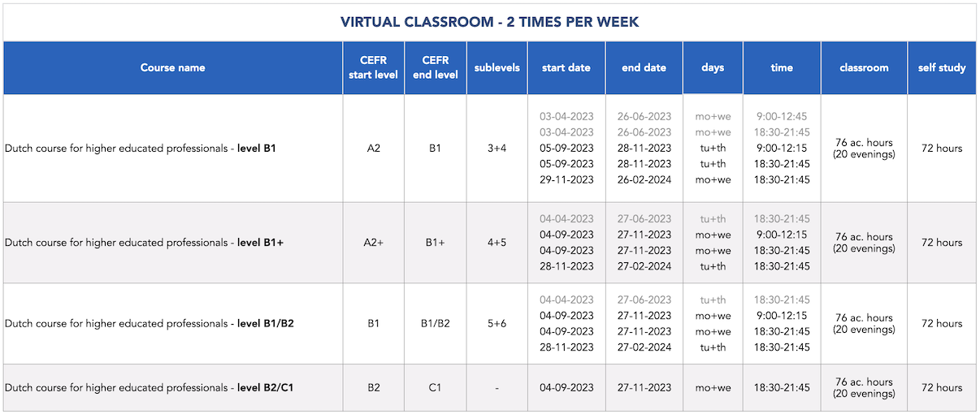Click the classroom column header
Image resolution: width=980 pixels, height=414 pixels.
point(864,67)
